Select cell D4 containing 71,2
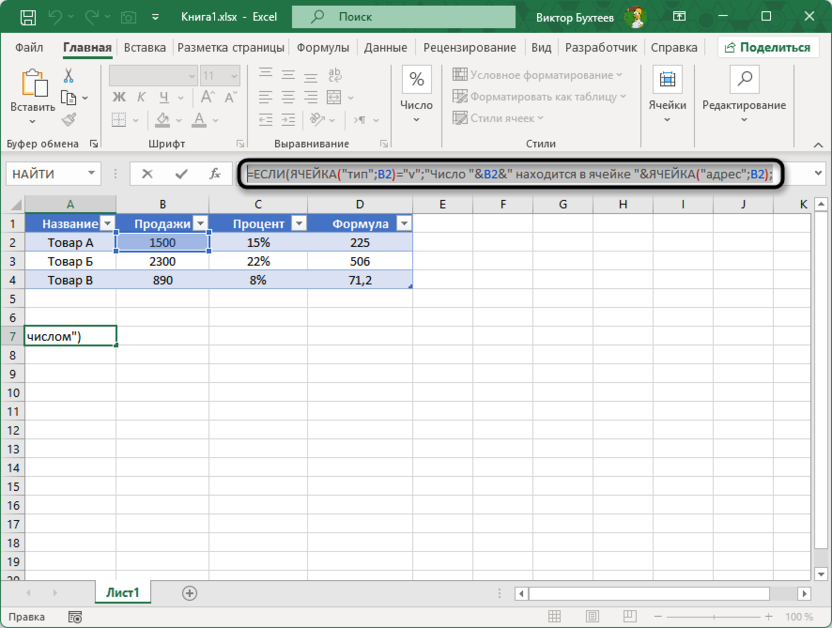Screen dimensions: 832x628 tap(360, 280)
